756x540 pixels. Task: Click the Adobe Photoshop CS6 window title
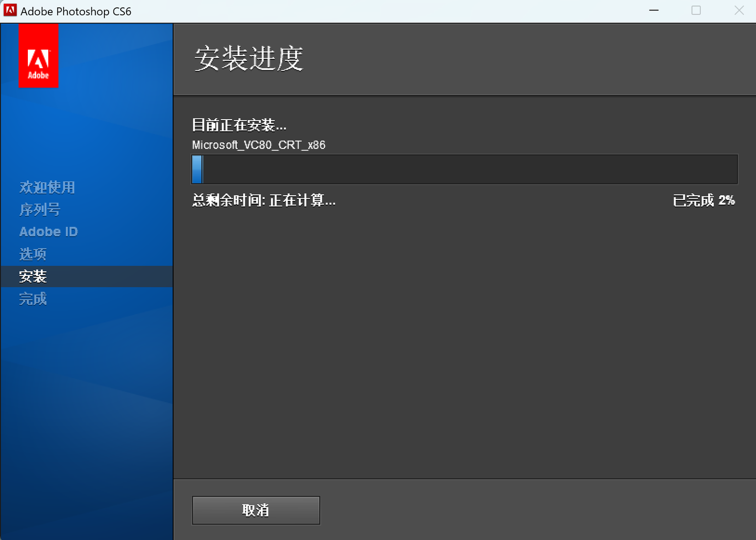point(76,11)
